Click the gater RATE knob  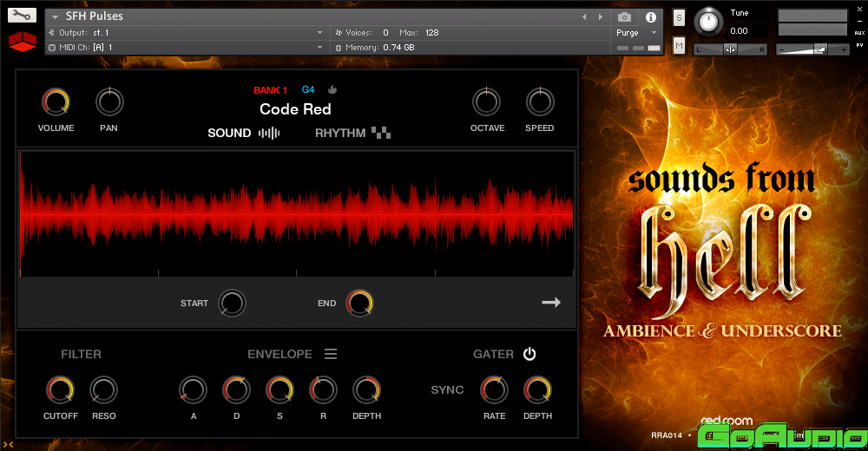494,389
